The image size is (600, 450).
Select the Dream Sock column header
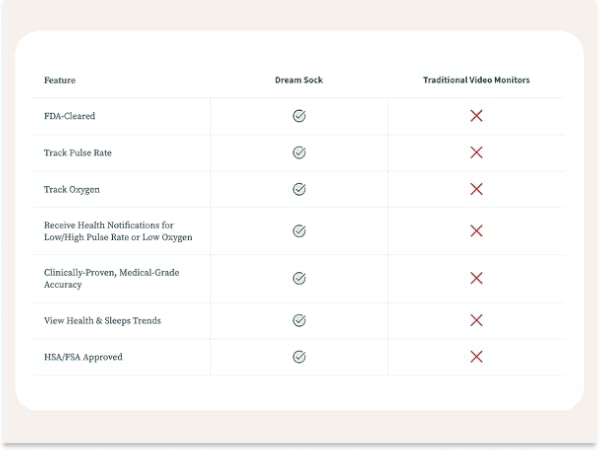pyautogui.click(x=299, y=80)
